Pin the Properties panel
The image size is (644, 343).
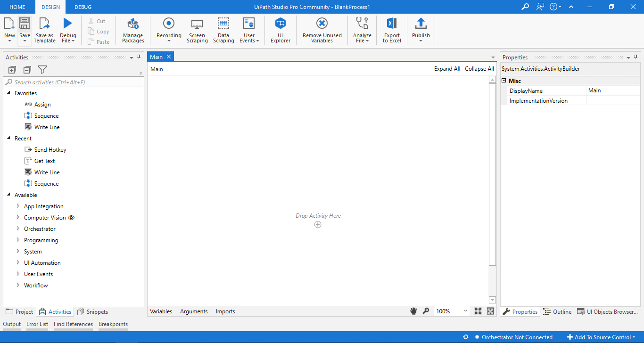coord(636,57)
